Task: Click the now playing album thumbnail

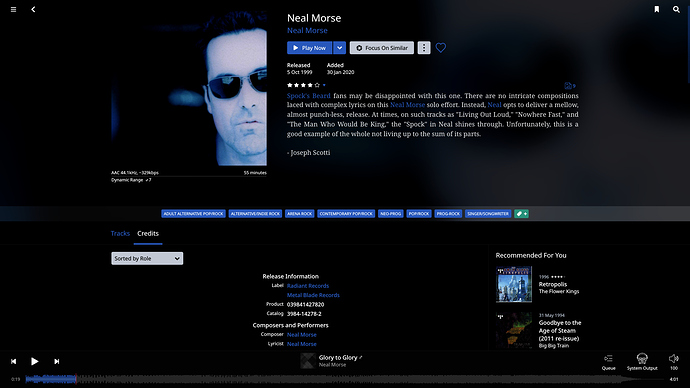Action: (308, 361)
